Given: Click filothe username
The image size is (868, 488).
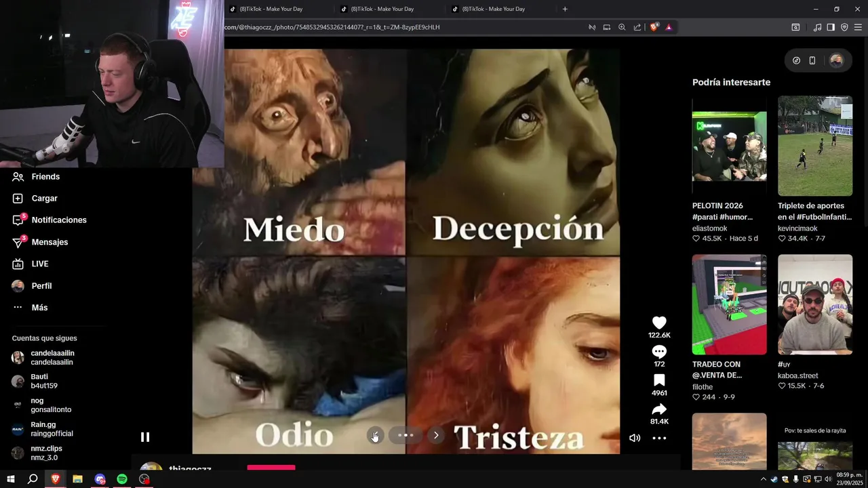Looking at the screenshot, I should (x=703, y=387).
